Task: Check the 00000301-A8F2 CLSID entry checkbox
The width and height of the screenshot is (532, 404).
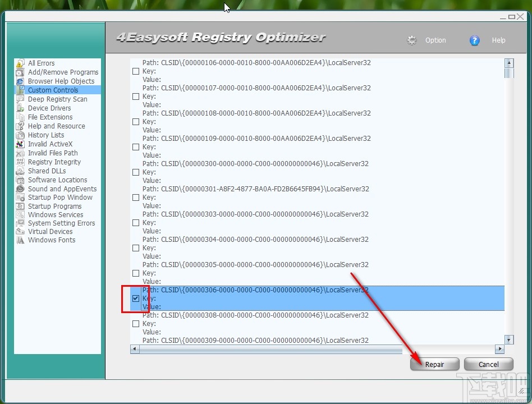Action: point(136,198)
